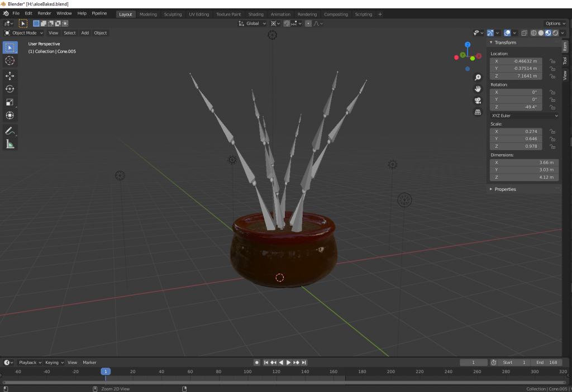Image resolution: width=572 pixels, height=392 pixels.
Task: Select the Move tool in the toolbar
Action: click(9, 75)
